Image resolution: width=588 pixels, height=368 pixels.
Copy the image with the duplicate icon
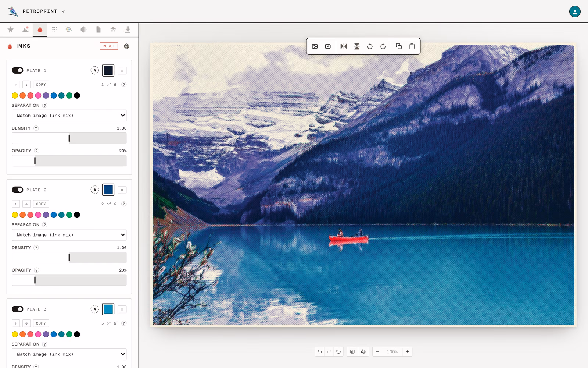(399, 46)
